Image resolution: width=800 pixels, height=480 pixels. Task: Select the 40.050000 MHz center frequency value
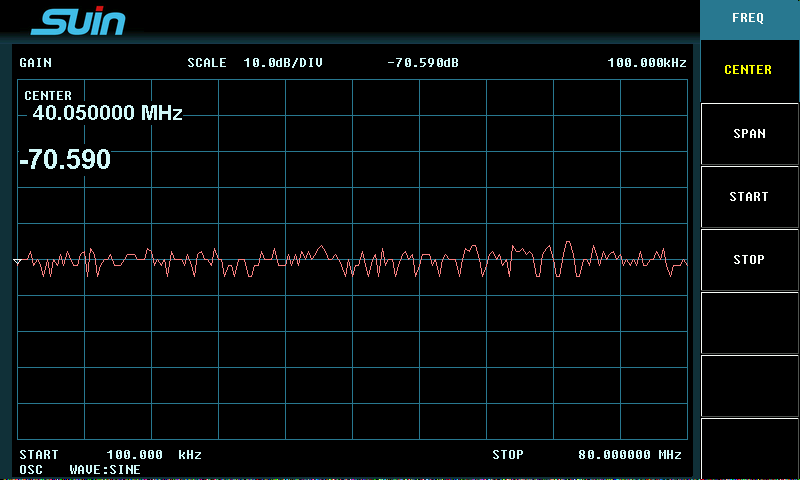tap(107, 114)
